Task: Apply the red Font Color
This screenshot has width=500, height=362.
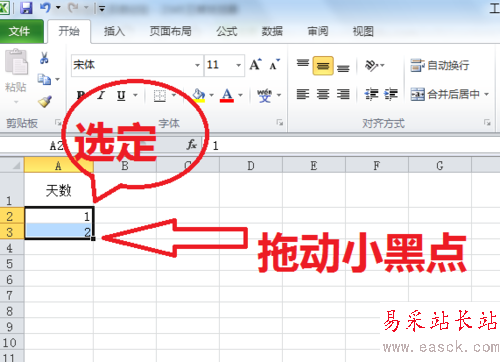Action: pyautogui.click(x=227, y=95)
